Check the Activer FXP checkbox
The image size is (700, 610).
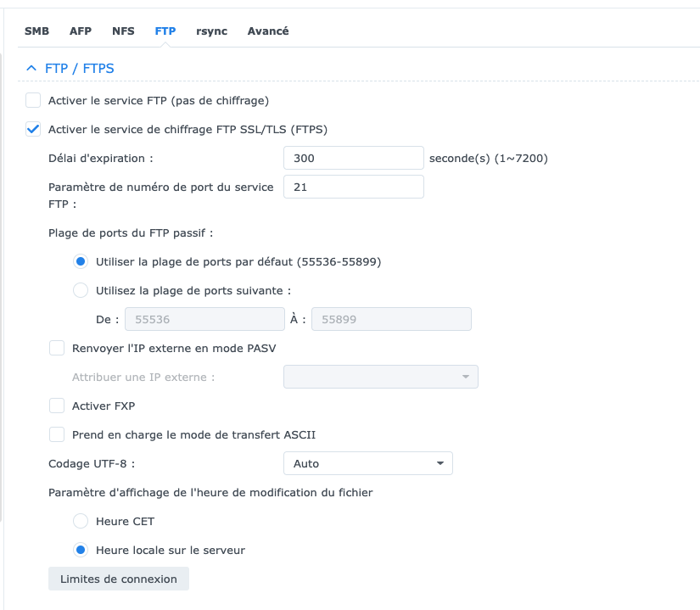[x=57, y=406]
